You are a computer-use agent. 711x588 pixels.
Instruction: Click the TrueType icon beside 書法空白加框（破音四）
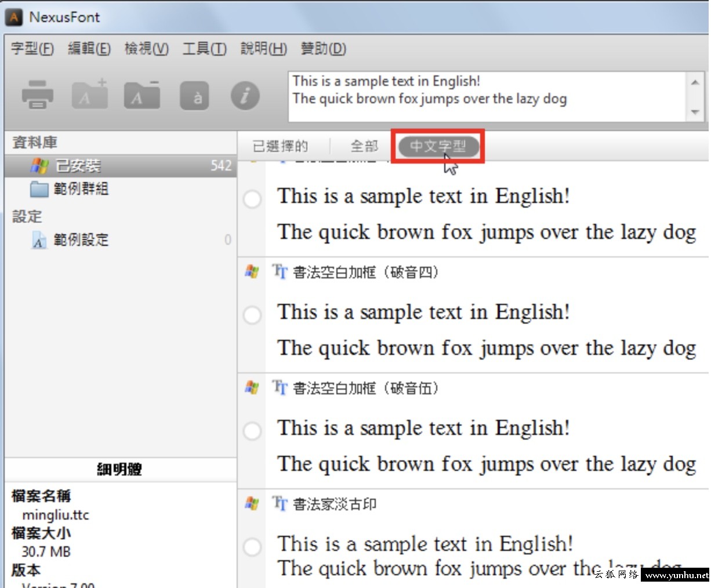click(280, 271)
